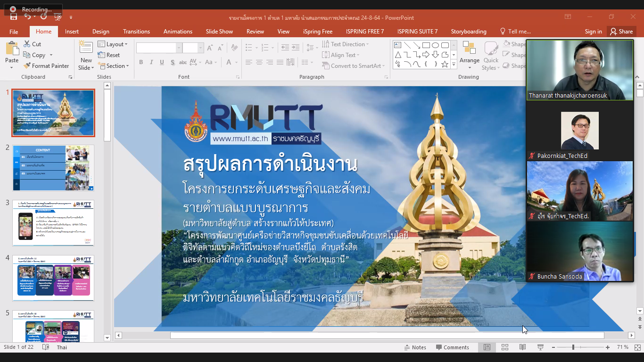Switch to the iSpring Free tab
Viewport: 644px width, 362px height.
(317, 32)
